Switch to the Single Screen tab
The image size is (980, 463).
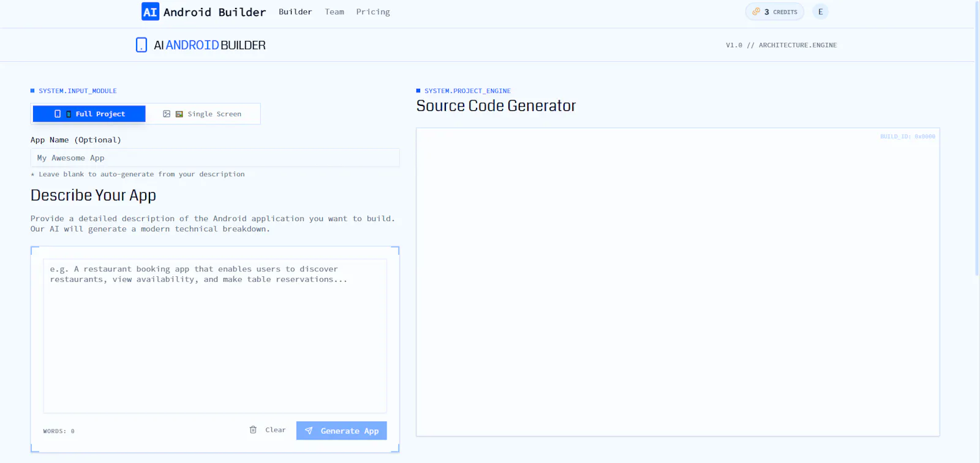point(202,114)
